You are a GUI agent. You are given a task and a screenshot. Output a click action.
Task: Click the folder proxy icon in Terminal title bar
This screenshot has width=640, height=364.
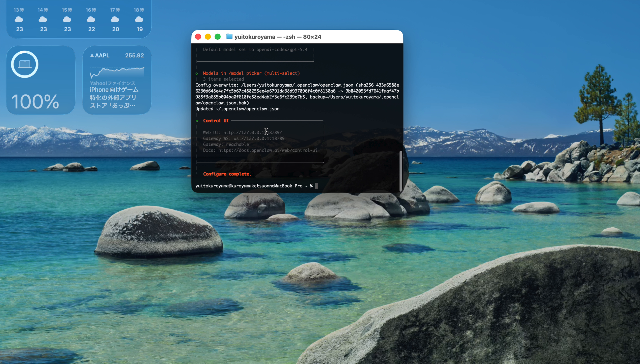(229, 36)
